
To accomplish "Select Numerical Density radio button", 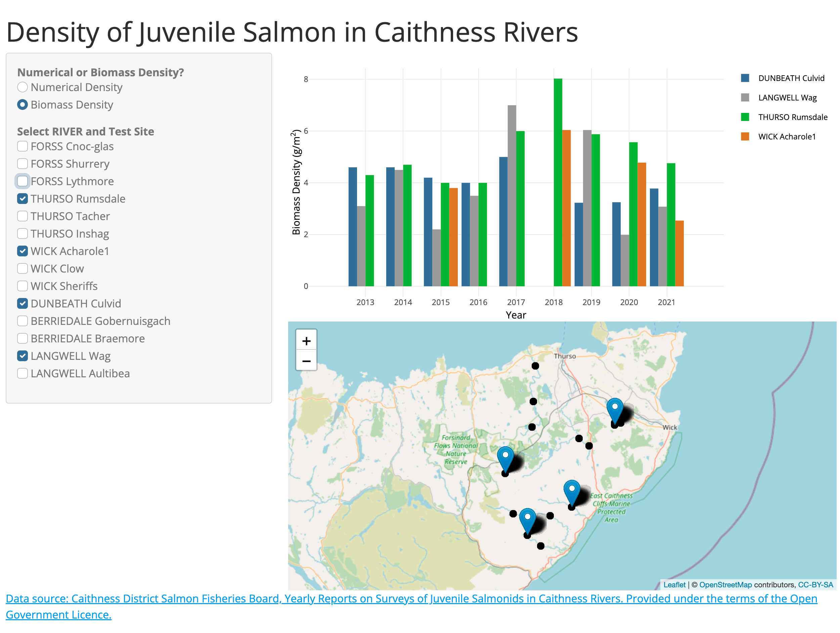I will pyautogui.click(x=21, y=87).
